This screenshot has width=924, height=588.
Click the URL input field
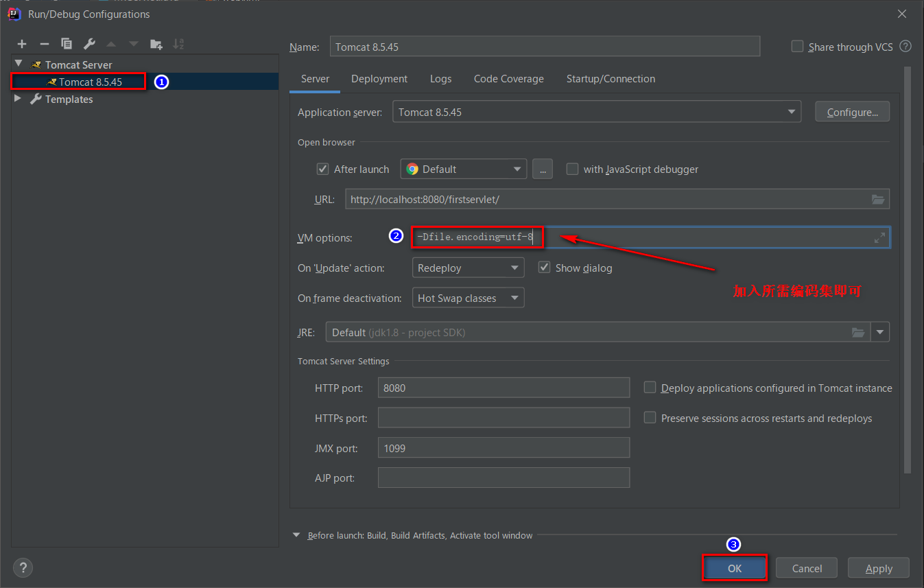617,200
